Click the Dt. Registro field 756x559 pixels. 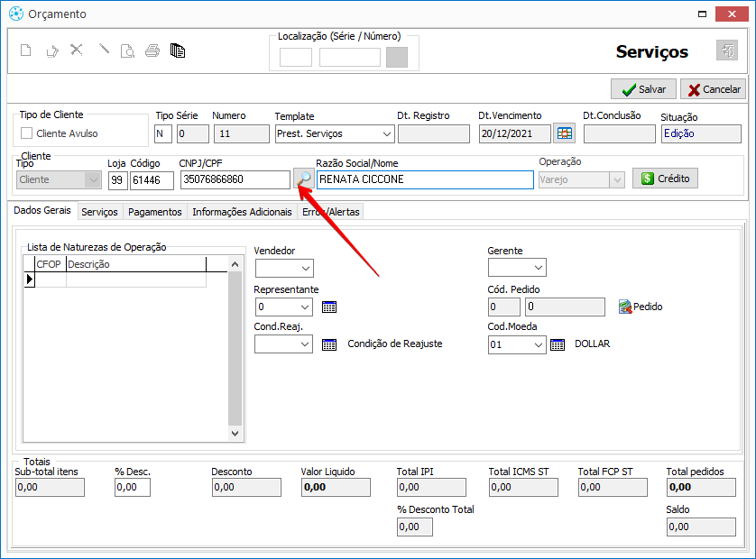point(434,134)
